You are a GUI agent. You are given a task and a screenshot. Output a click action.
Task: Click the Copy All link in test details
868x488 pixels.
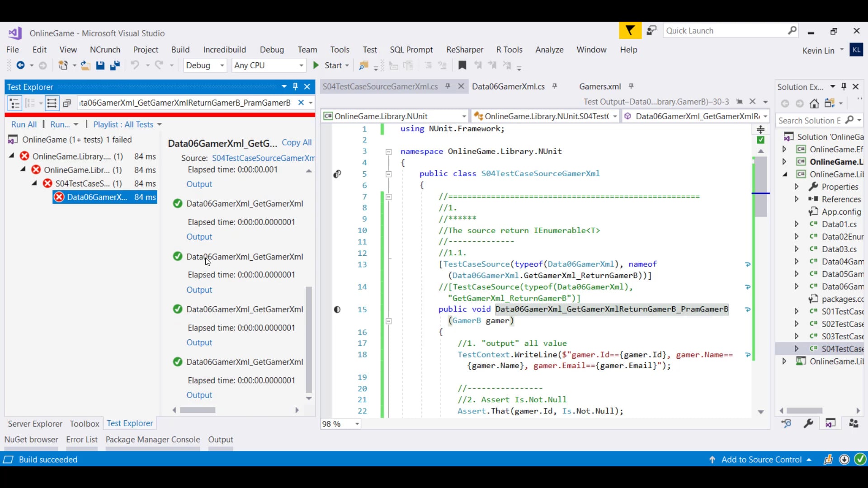coord(296,142)
